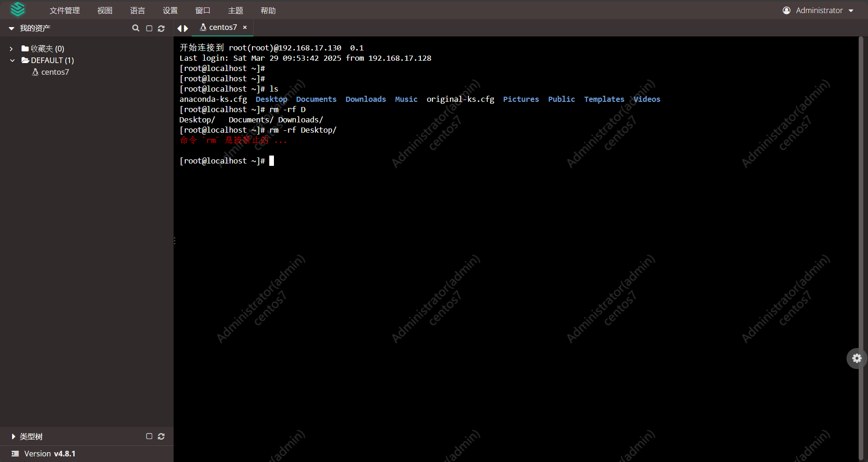
Task: Toggle maximize view for 我的资产 panel
Action: (x=149, y=28)
